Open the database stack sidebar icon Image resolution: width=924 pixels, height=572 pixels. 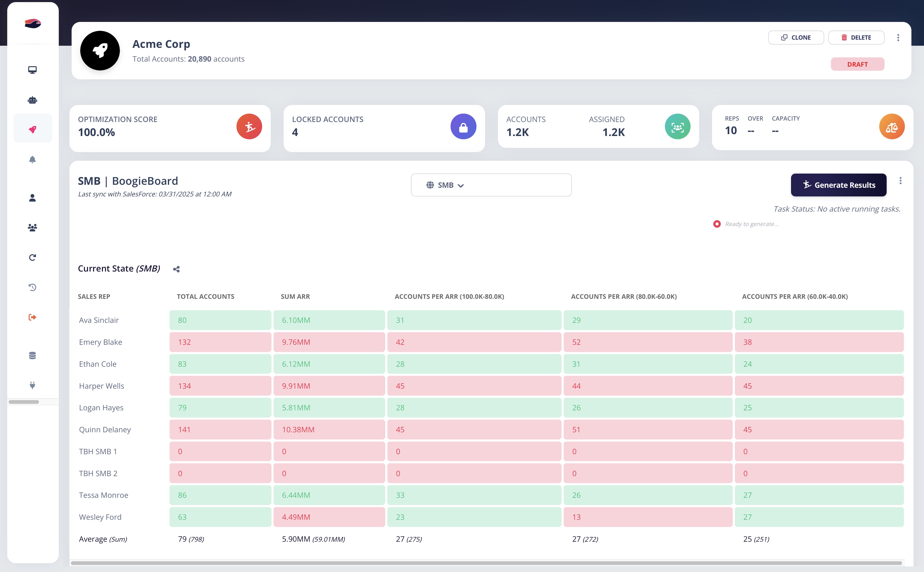click(32, 355)
